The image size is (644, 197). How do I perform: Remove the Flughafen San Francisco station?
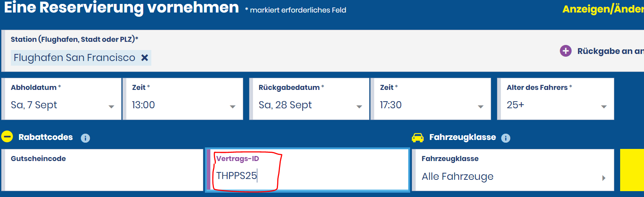pyautogui.click(x=145, y=58)
